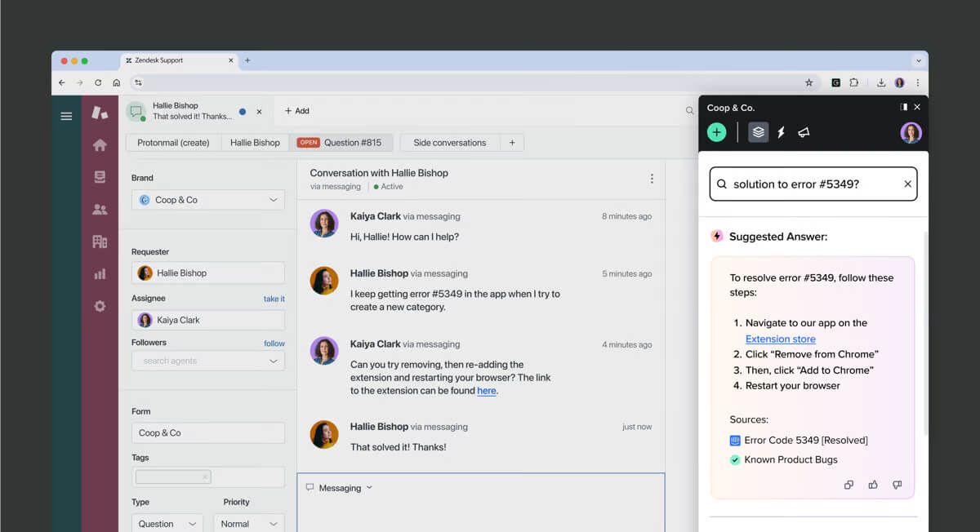Click the Requester field with Hallie Bishop

[208, 273]
